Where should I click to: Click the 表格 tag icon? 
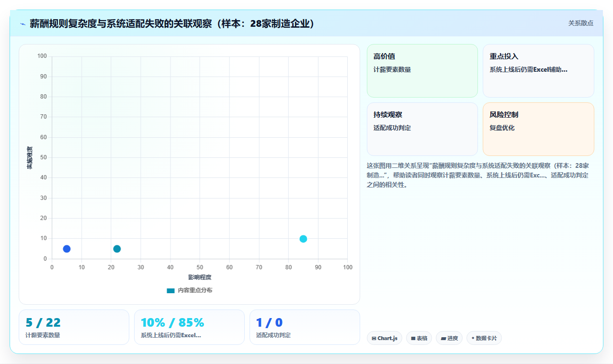[x=413, y=338]
